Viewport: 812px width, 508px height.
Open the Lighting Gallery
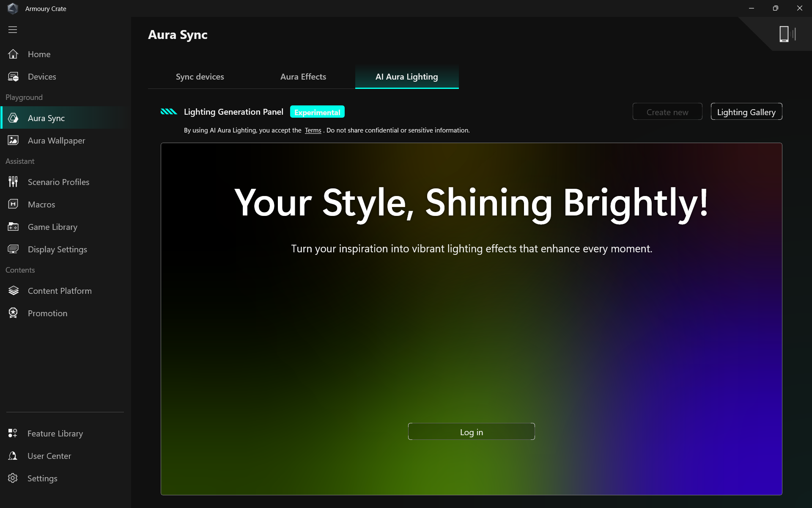(x=746, y=112)
